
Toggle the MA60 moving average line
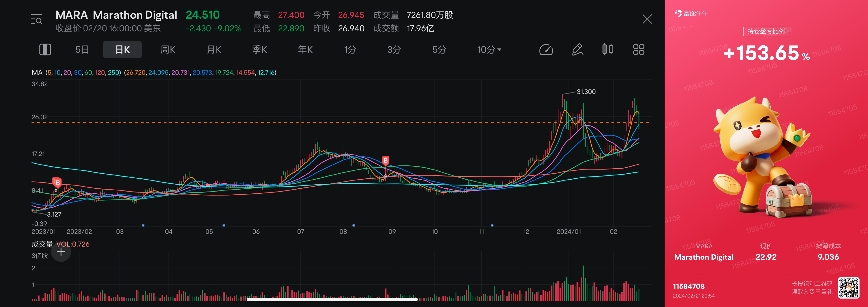[89, 72]
